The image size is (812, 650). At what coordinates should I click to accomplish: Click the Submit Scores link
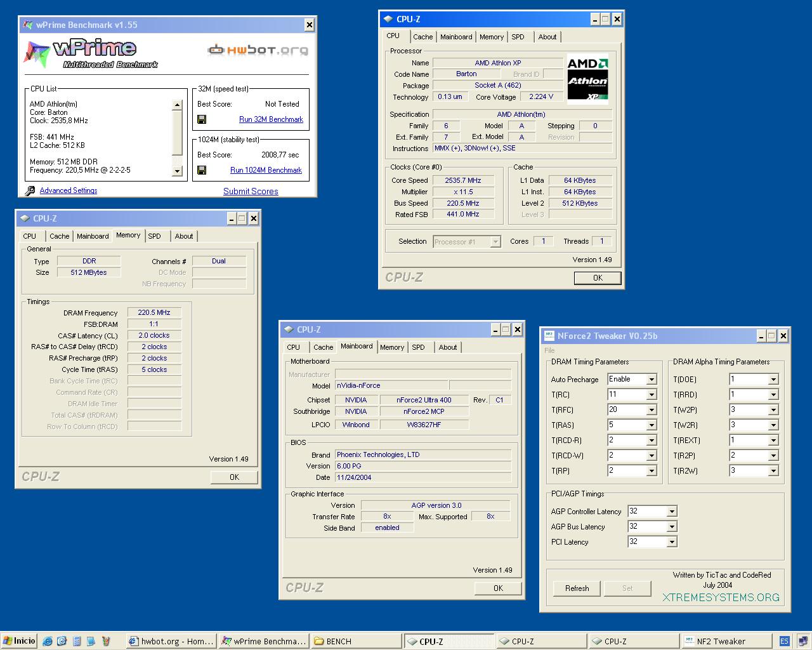[251, 191]
